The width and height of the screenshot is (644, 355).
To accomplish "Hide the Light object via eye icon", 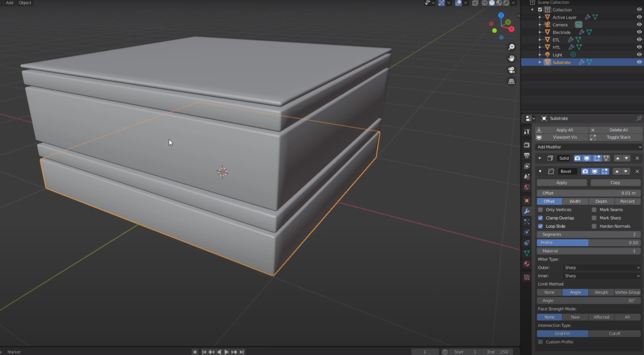I will pyautogui.click(x=639, y=55).
